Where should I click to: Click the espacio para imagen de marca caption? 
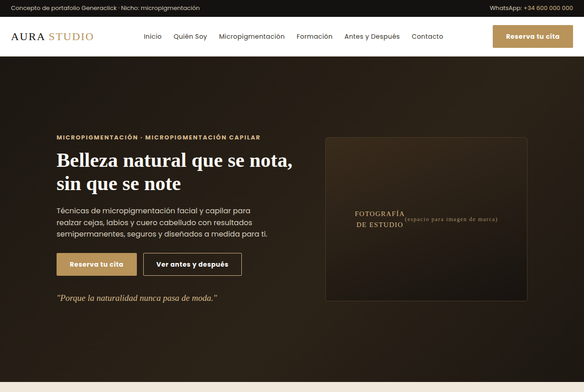451,219
